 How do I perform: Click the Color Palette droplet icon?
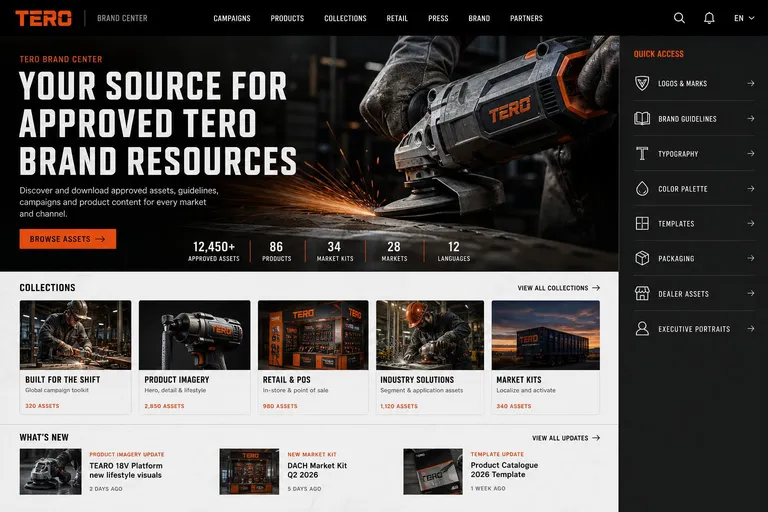[x=642, y=189]
